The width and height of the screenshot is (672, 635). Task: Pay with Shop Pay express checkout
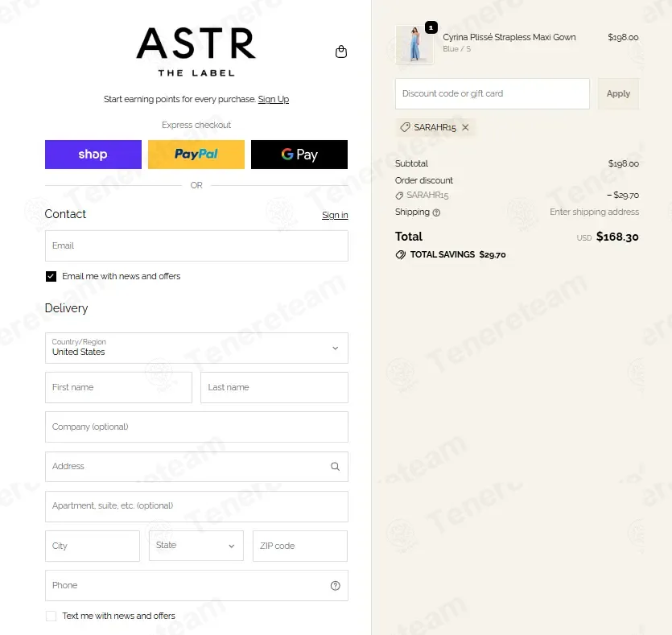coord(93,155)
